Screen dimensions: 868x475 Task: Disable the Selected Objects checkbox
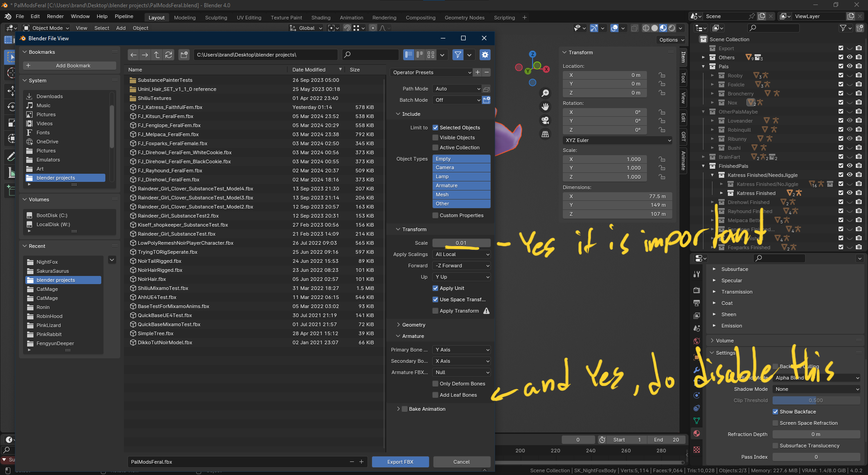435,128
